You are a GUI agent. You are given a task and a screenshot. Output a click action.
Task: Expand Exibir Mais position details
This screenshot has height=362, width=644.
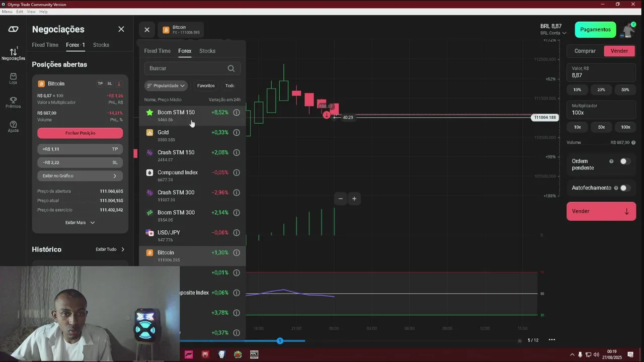pyautogui.click(x=80, y=223)
